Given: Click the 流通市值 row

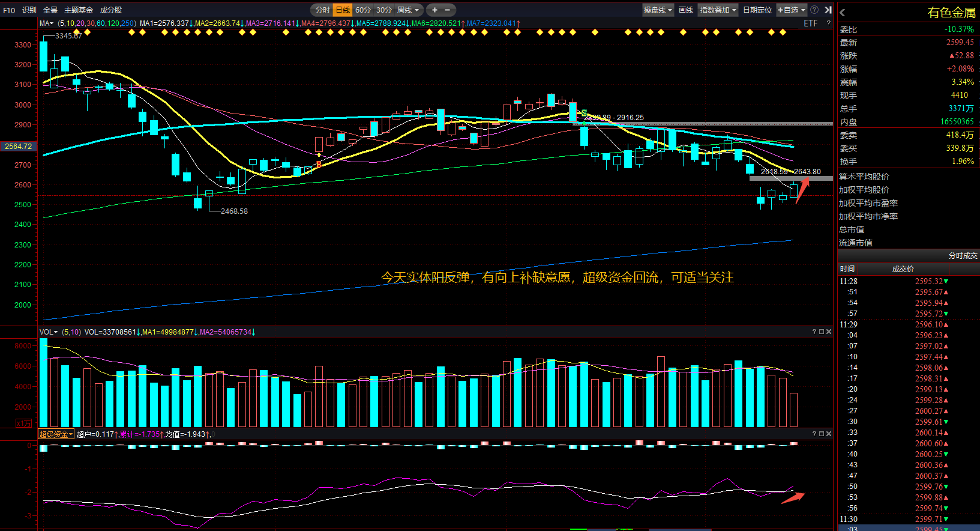Looking at the screenshot, I should coord(908,243).
